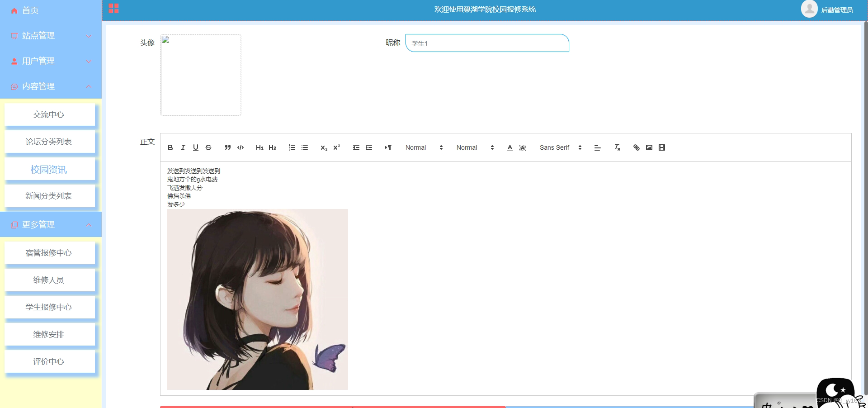The height and width of the screenshot is (408, 868).
Task: Insert a code block
Action: (x=240, y=147)
